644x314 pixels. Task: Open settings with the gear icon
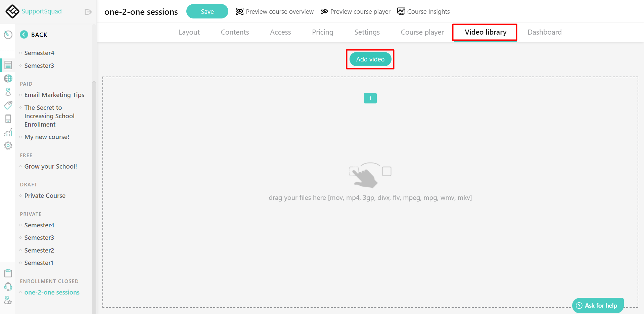[x=8, y=145]
